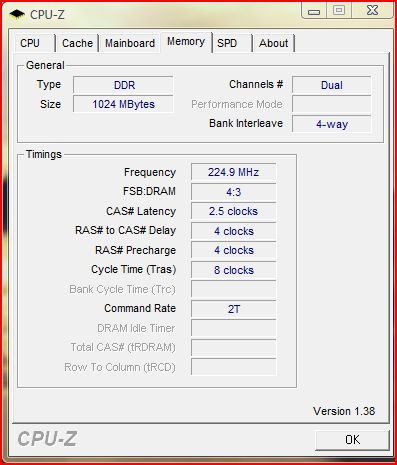
Task: Click the FSB:DRAM label
Action: 149,191
